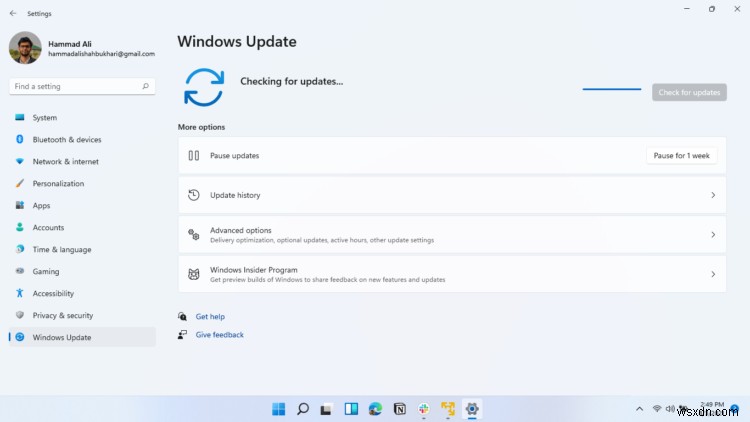This screenshot has width=750, height=422.
Task: Click the Hammad Ali account name
Action: 70,44
